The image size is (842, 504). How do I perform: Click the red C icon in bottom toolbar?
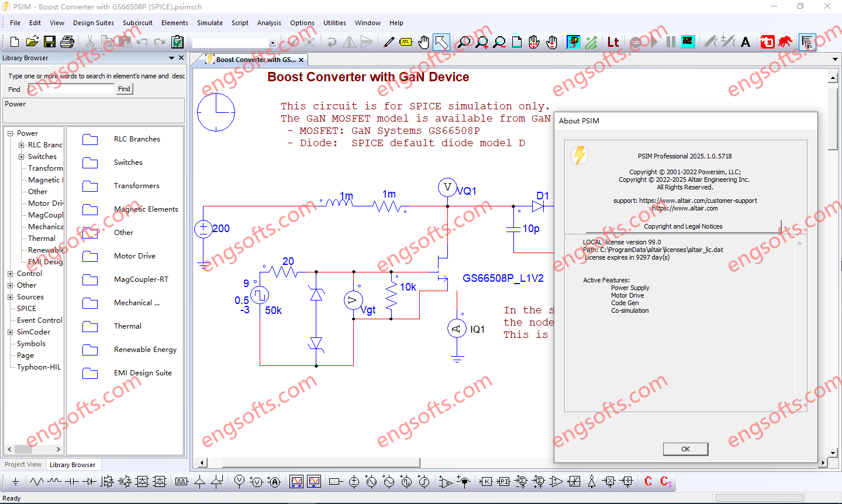tap(648, 481)
